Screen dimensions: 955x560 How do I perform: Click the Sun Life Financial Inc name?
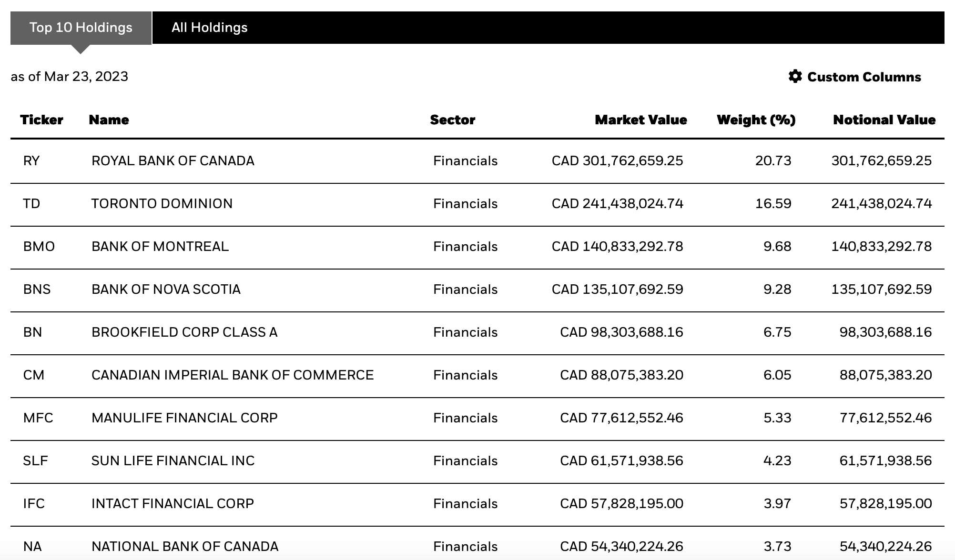pos(173,461)
